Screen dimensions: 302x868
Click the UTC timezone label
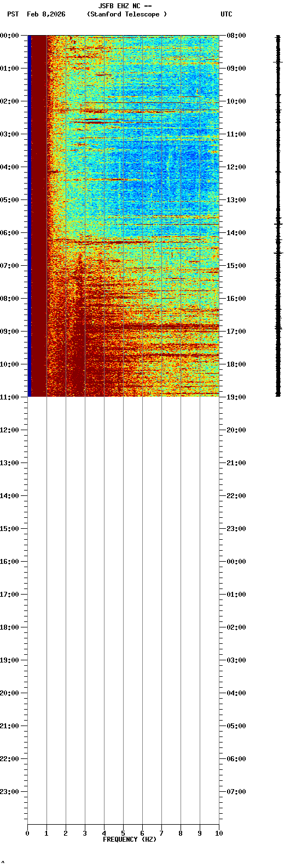[x=226, y=14]
